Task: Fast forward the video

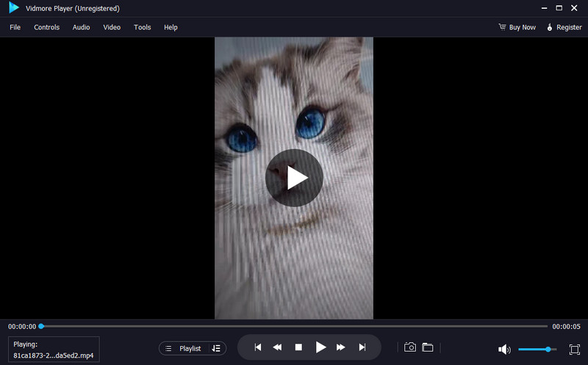Action: 341,347
